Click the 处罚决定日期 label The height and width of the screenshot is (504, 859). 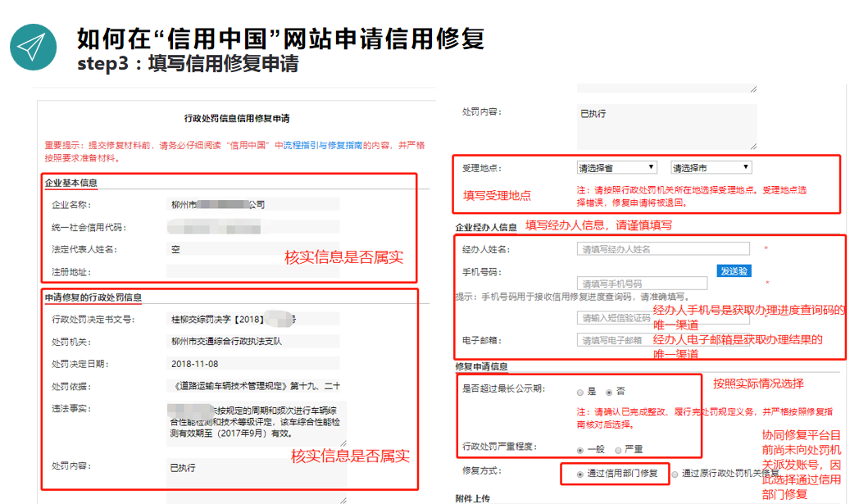(x=80, y=364)
